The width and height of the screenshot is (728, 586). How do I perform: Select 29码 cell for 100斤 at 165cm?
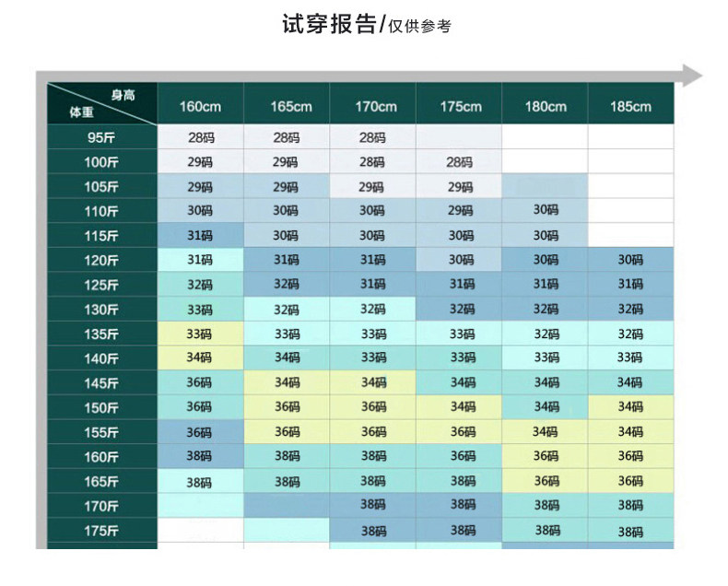click(x=287, y=161)
